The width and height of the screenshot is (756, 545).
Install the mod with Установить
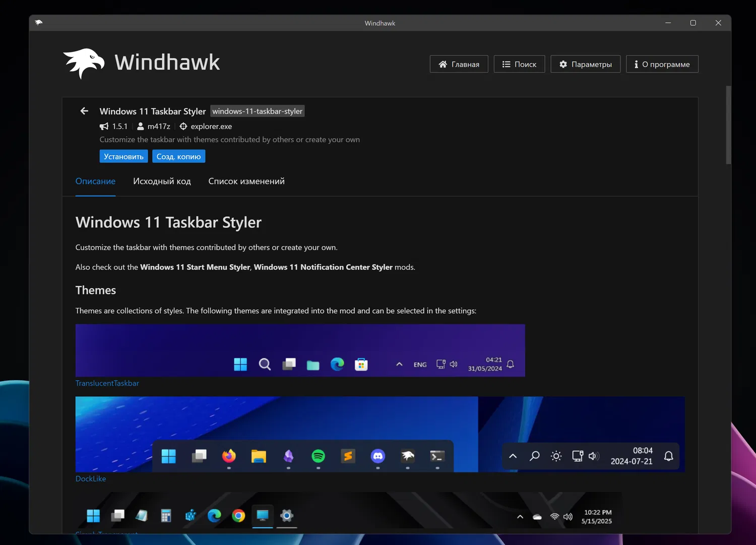pyautogui.click(x=123, y=156)
